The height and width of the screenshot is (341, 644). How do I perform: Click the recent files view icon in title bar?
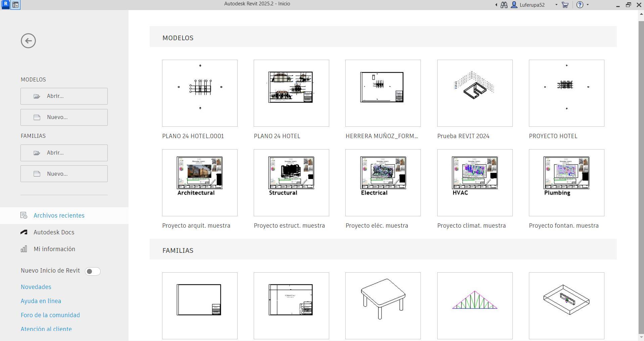(x=15, y=5)
